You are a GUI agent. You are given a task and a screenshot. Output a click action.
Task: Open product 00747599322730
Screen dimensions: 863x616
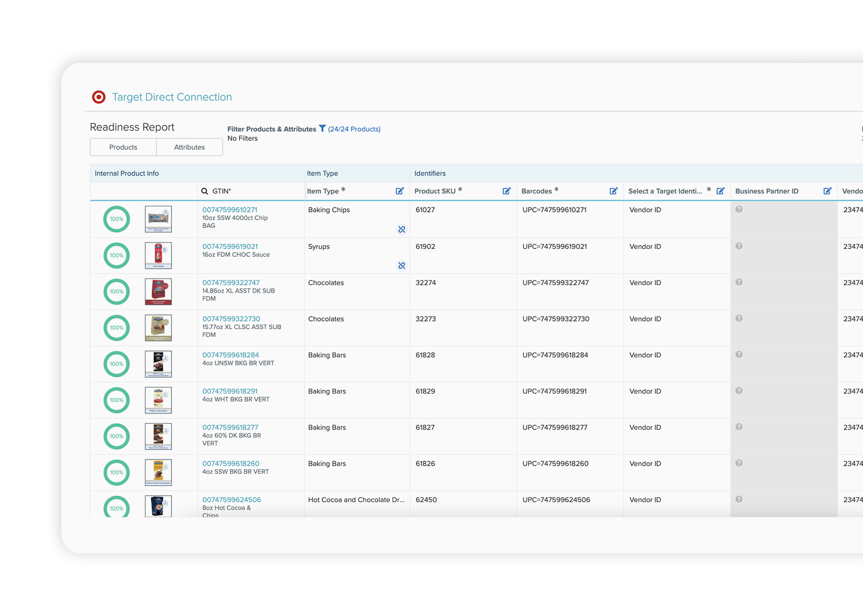[231, 319]
